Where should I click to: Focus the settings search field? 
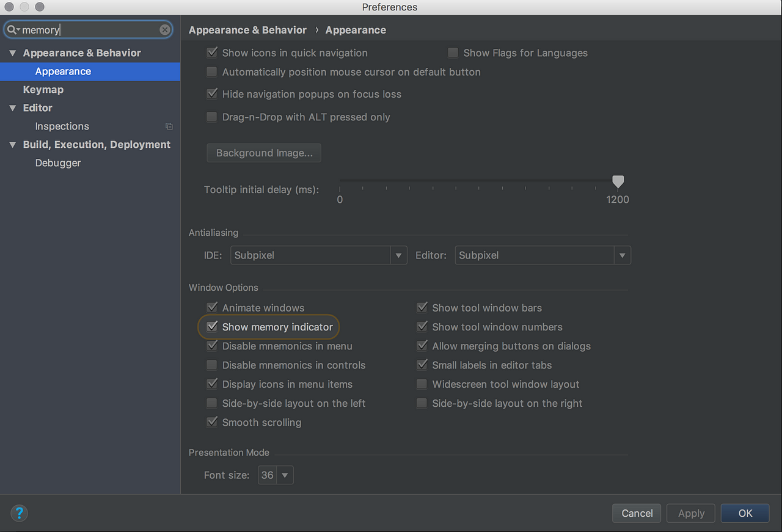(89, 30)
